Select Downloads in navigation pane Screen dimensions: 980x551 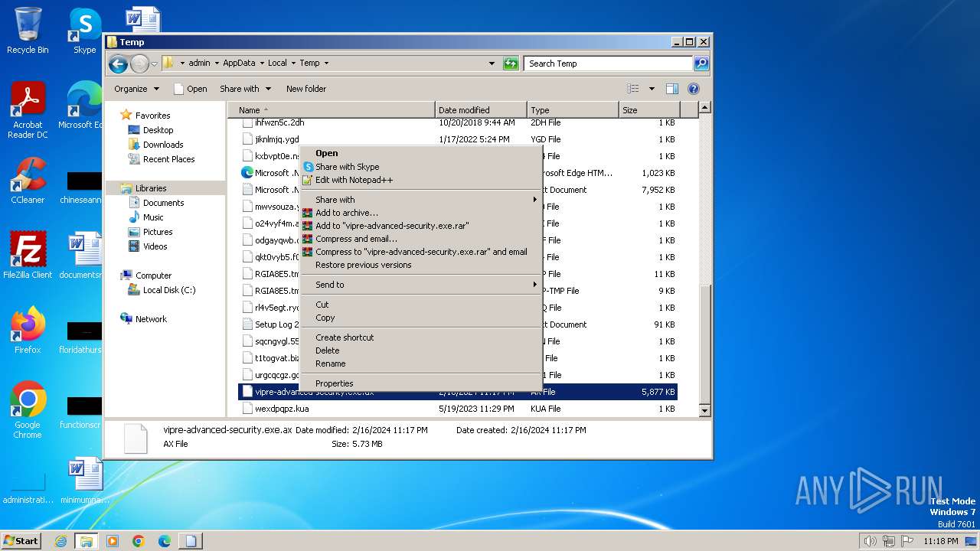pyautogui.click(x=163, y=145)
